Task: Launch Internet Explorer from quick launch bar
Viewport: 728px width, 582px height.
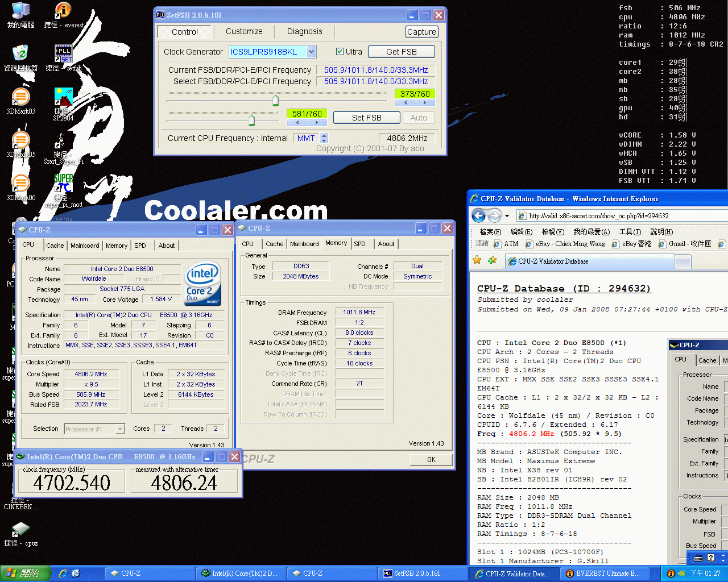Action: click(x=63, y=573)
